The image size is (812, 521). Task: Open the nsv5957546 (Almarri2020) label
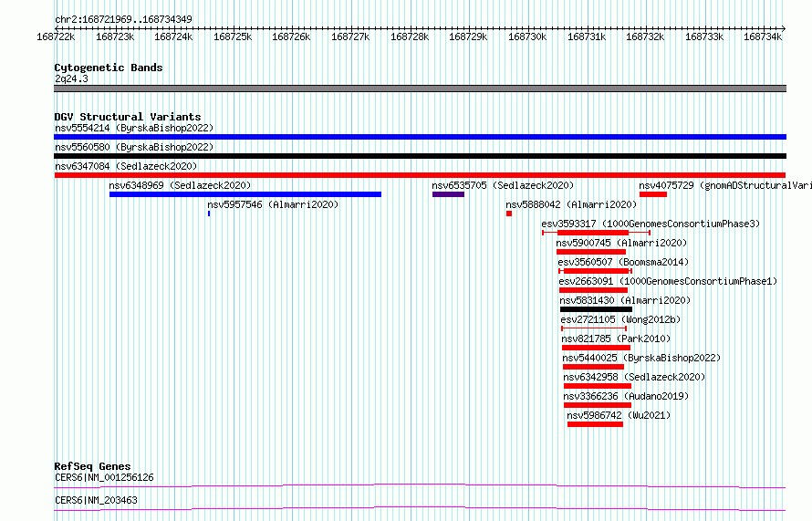(x=273, y=204)
